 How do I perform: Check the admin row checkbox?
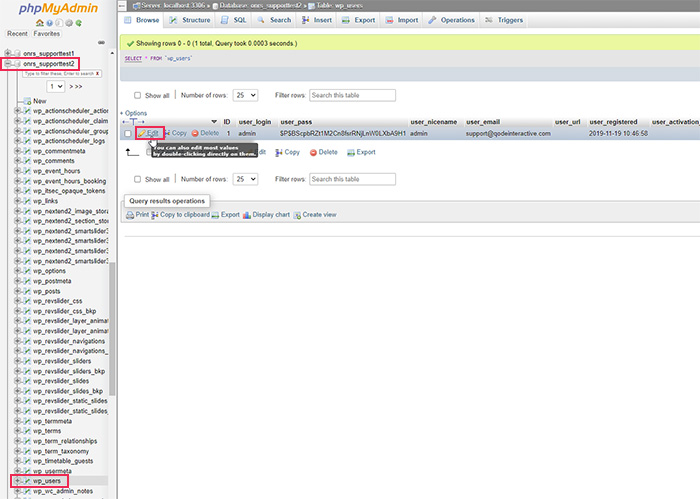tap(128, 133)
